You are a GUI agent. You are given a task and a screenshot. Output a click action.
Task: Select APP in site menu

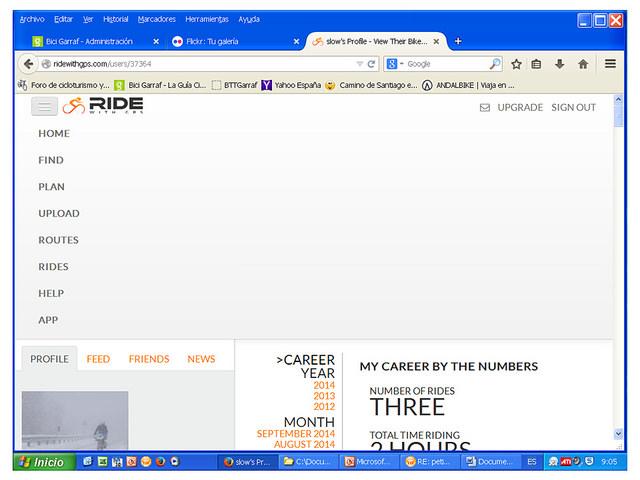click(48, 320)
